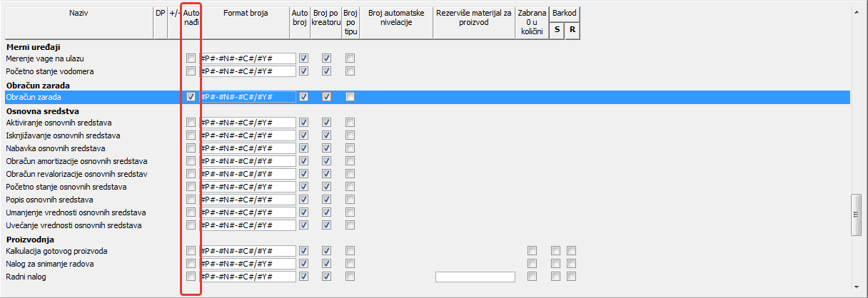Edit Format broja for Popis osnovnih sredstava
Image resolution: width=868 pixels, height=298 pixels.
(x=248, y=200)
